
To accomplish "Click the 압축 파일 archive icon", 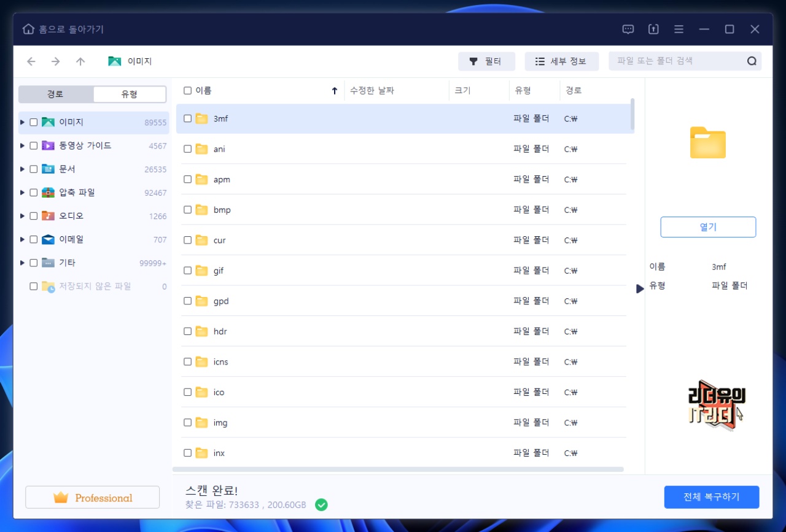I will click(48, 192).
